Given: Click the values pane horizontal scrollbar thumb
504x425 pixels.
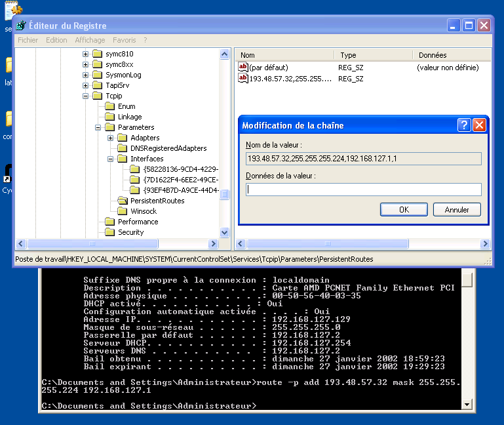Looking at the screenshot, I should (328, 243).
